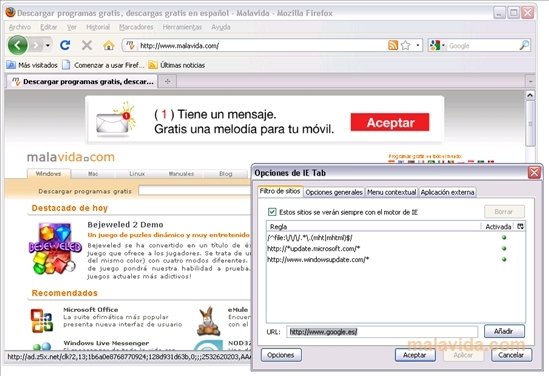Click the Malavida site favicon in address bar

point(130,46)
